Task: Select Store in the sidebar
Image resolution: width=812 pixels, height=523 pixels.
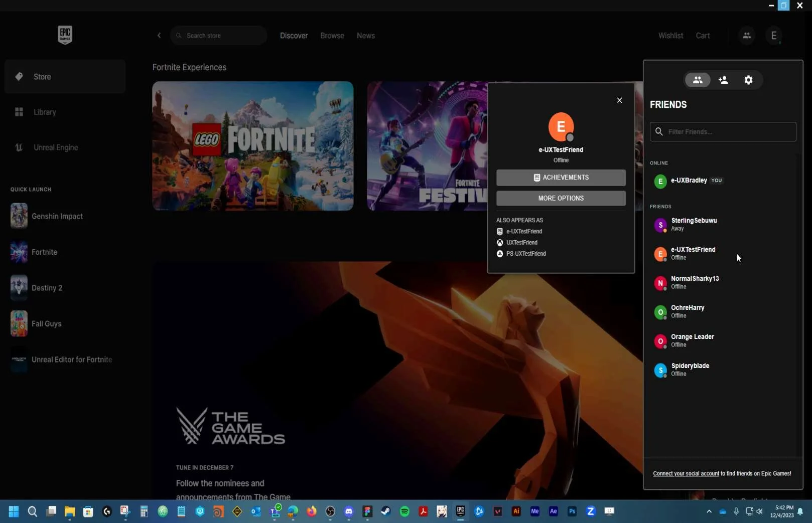Action: 65,77
